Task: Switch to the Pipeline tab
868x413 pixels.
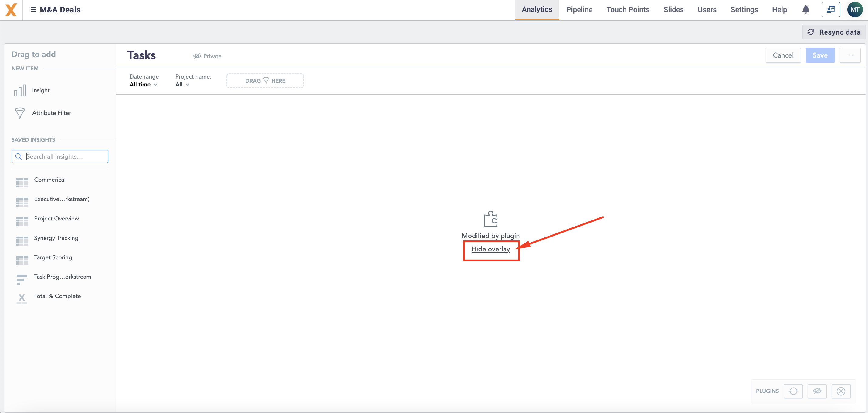Action: click(x=579, y=9)
